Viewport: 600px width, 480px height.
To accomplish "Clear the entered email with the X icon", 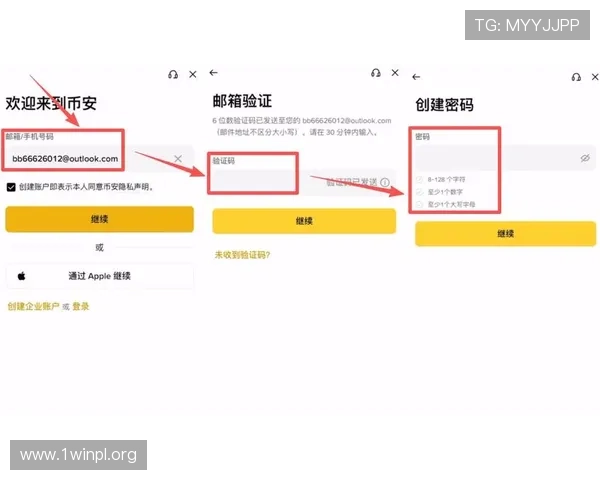I will pyautogui.click(x=178, y=158).
